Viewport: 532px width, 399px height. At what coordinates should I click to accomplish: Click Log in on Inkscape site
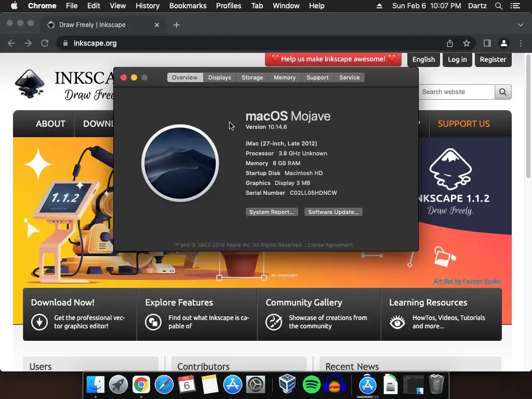click(x=457, y=59)
